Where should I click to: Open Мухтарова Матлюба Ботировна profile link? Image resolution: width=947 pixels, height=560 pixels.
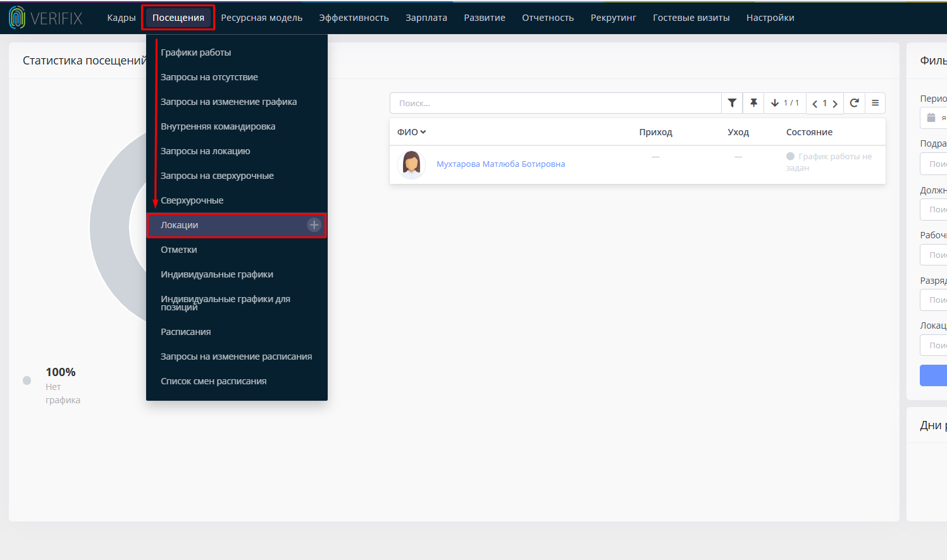pos(500,164)
